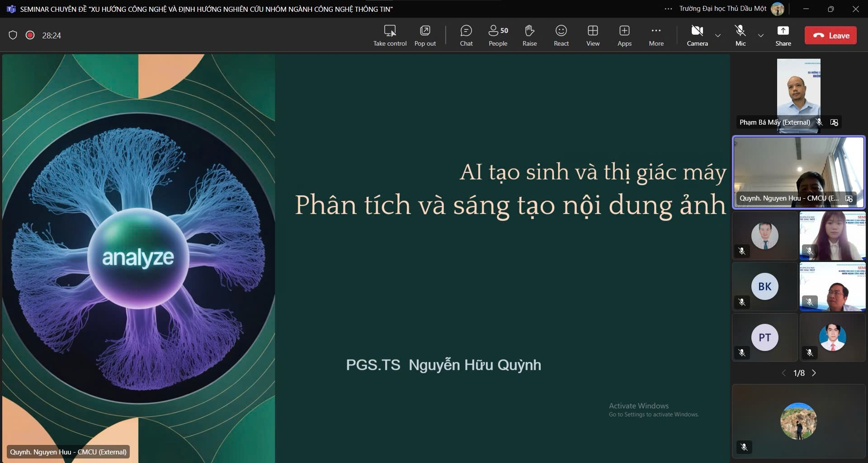Select the man with glasses video tile
Image resolution: width=868 pixels, height=463 pixels.
tap(832, 286)
